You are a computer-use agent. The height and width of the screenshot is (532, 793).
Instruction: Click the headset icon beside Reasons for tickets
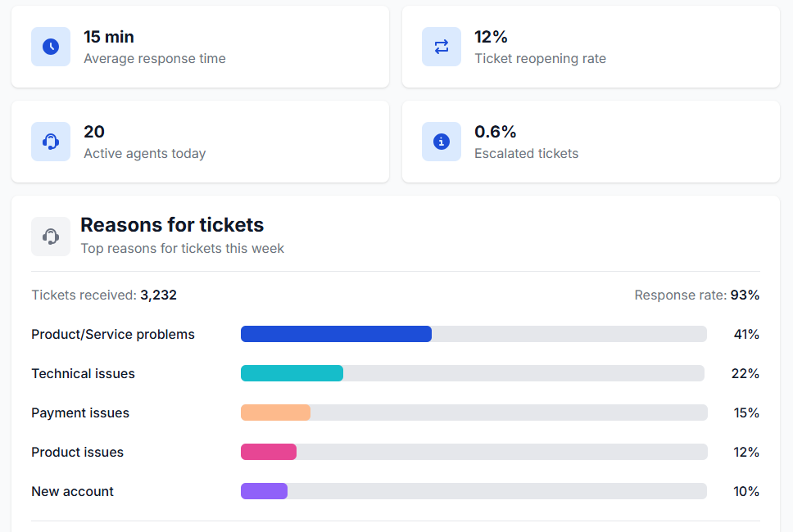pos(51,236)
